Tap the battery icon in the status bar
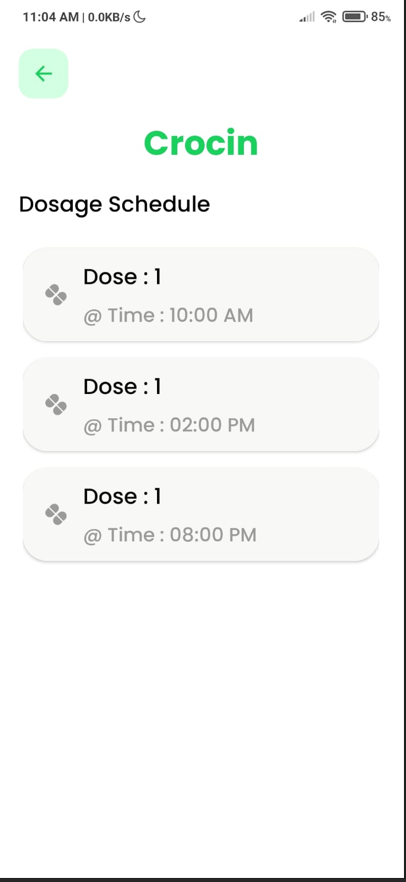 click(354, 17)
